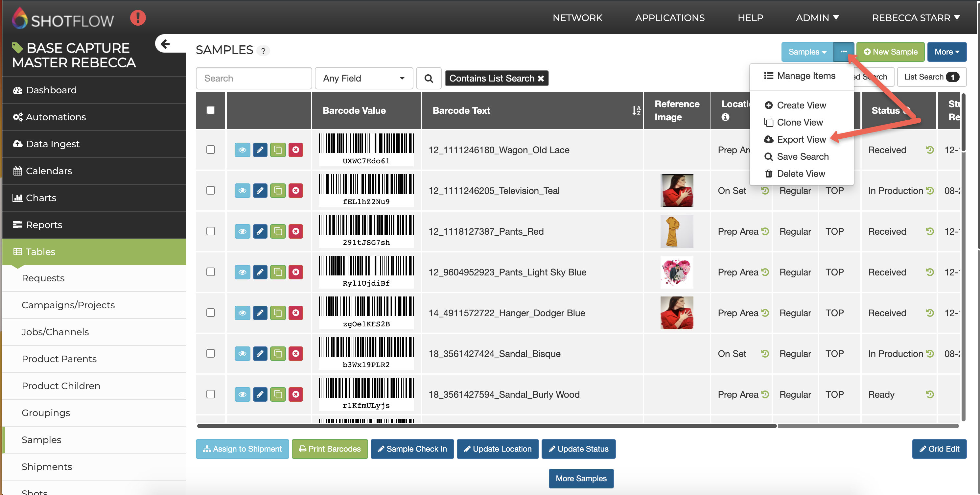Open the More dropdown button
Screen dimensions: 980x495
click(946, 52)
